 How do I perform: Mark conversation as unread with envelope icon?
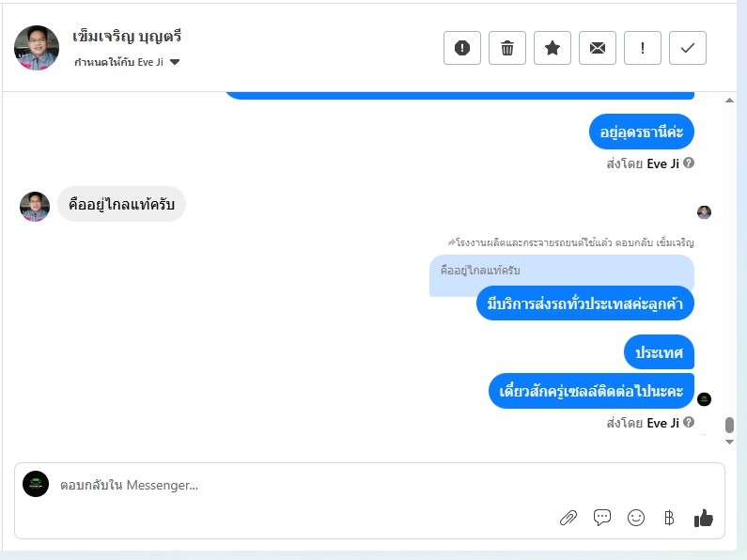(598, 48)
